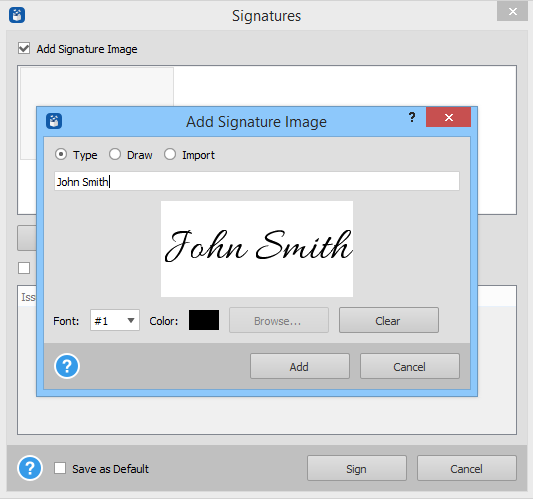The image size is (533, 499).
Task: Click the question mark in the dialog title bar
Action: tap(412, 117)
